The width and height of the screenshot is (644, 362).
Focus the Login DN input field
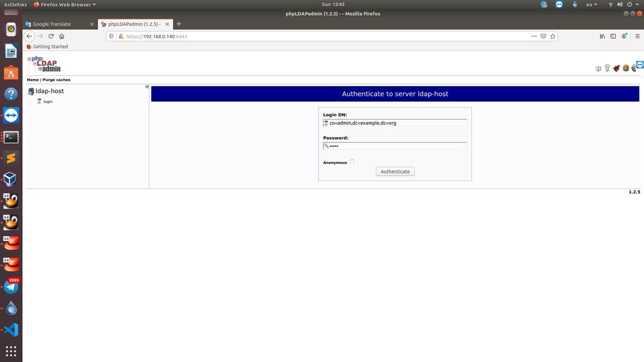click(395, 123)
